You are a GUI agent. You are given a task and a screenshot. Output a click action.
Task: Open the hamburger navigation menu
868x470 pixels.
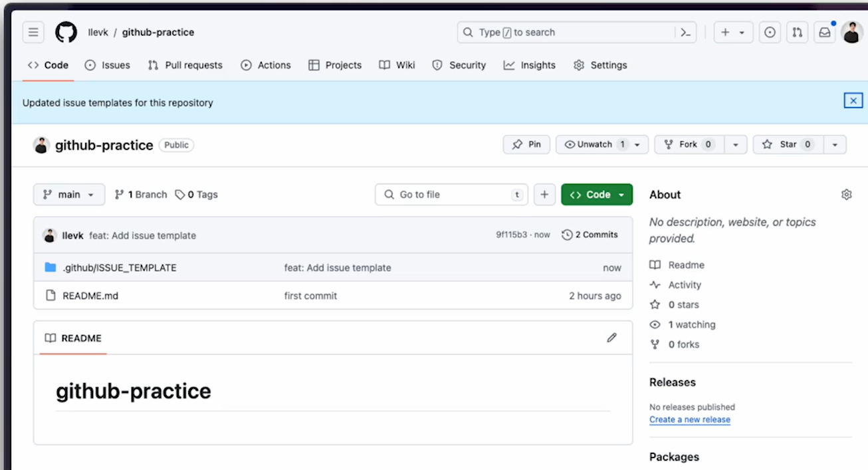point(33,32)
